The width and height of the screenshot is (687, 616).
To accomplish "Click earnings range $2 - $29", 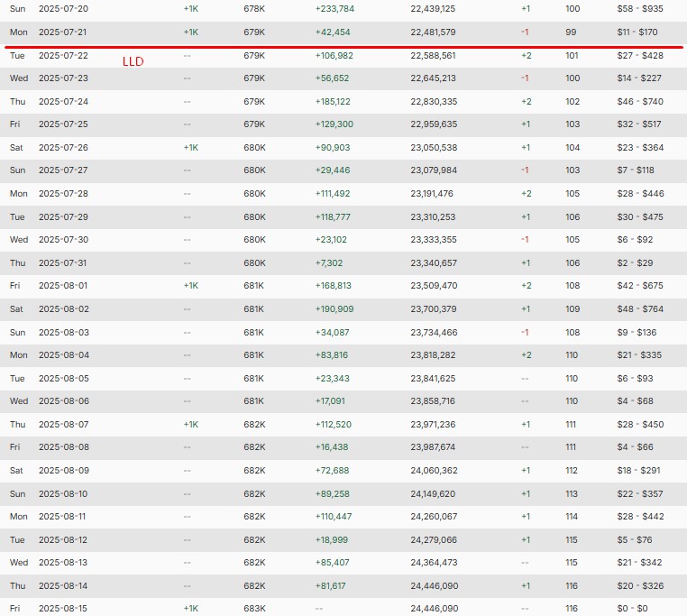I will pos(635,263).
